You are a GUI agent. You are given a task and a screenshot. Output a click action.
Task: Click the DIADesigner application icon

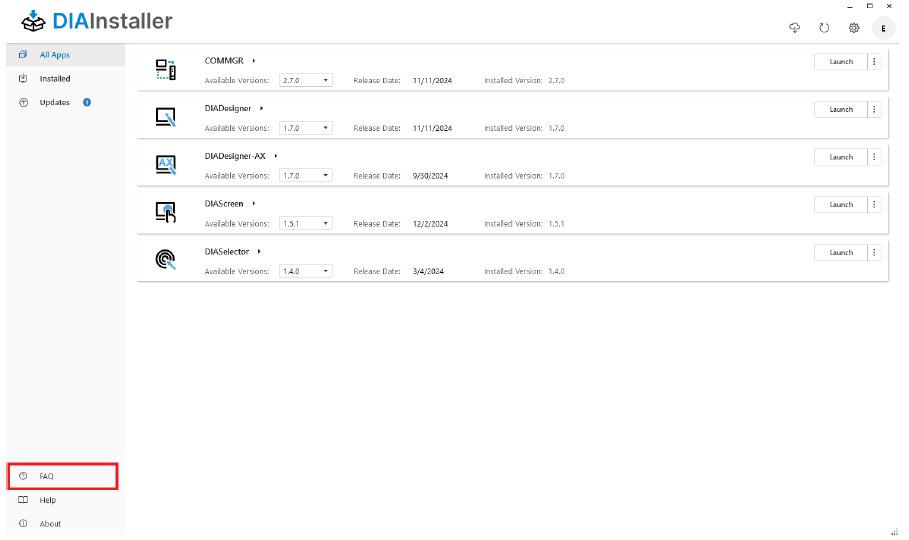(x=166, y=117)
